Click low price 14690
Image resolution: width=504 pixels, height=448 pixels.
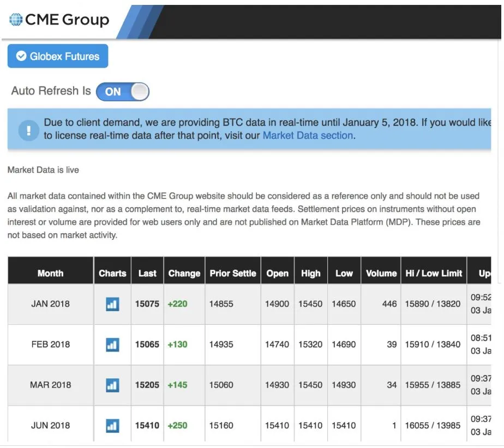[344, 344]
